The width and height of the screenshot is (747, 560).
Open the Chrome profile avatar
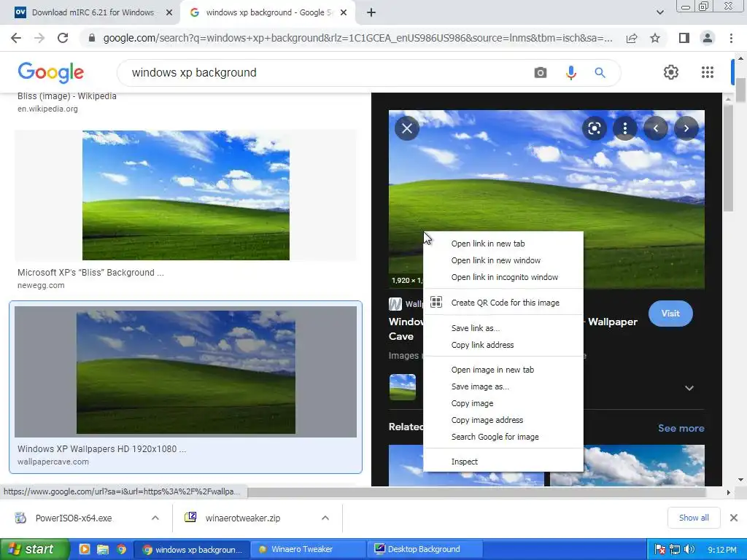tap(708, 38)
